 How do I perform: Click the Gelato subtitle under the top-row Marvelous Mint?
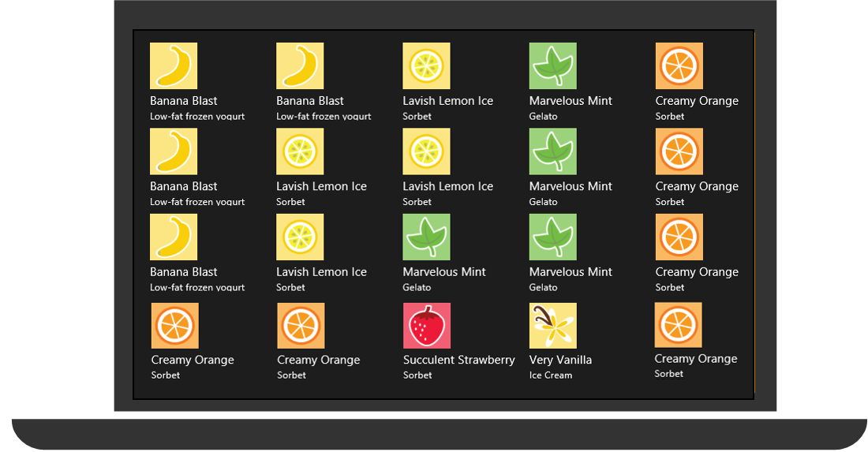click(543, 117)
